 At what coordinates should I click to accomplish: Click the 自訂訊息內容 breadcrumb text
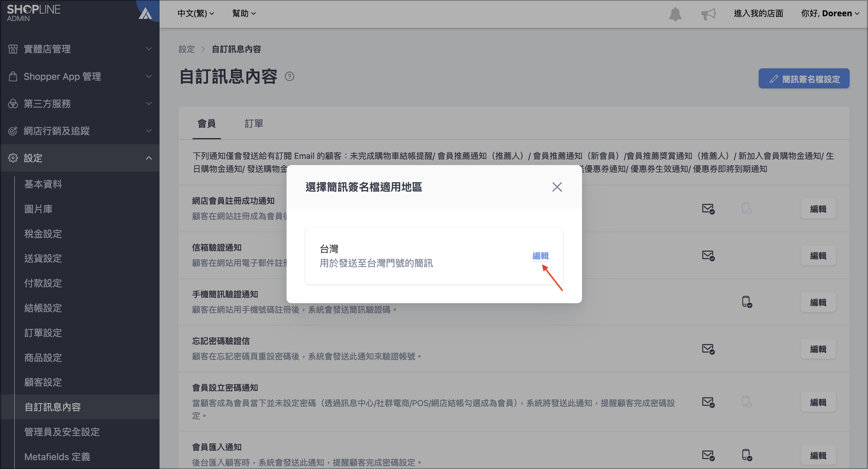[x=236, y=49]
